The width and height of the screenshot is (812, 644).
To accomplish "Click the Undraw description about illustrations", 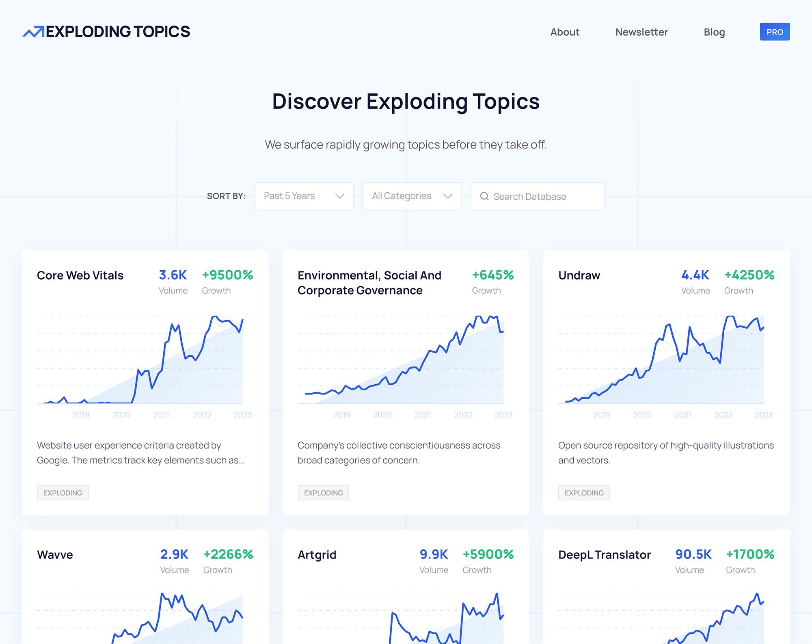I will click(x=666, y=453).
